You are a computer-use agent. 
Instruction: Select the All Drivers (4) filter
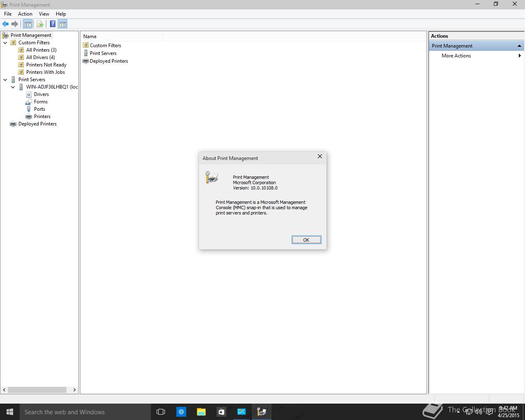click(x=40, y=57)
